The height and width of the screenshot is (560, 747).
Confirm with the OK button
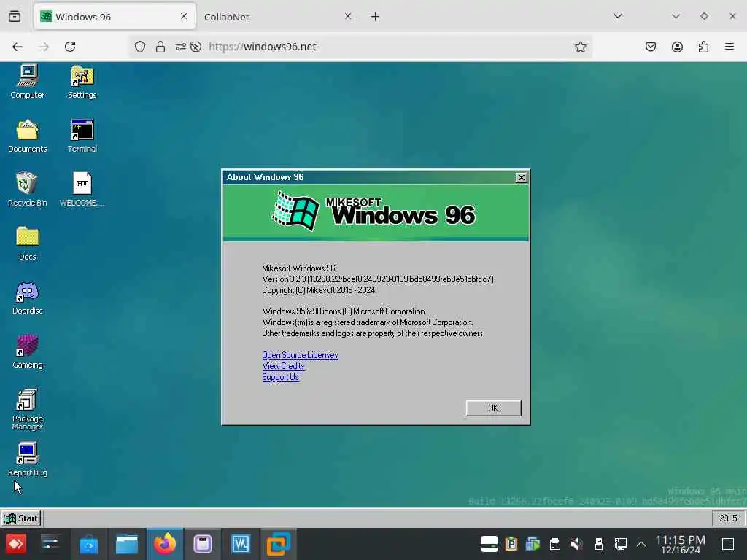[493, 408]
